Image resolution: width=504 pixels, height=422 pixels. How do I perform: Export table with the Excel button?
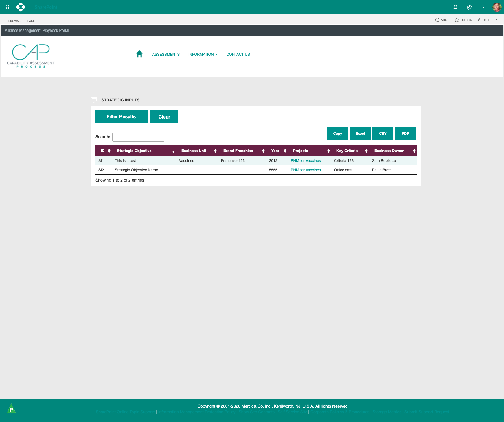tap(360, 133)
